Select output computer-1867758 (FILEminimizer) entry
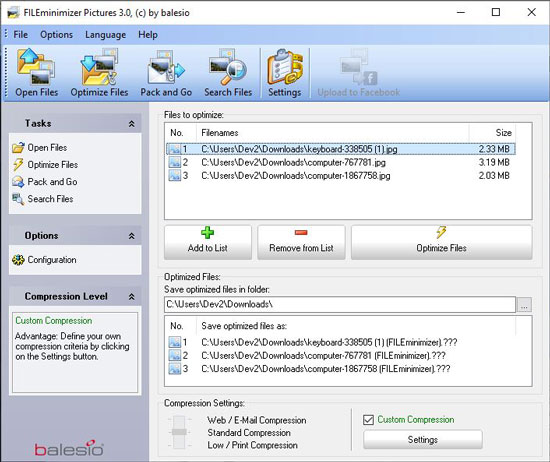The height and width of the screenshot is (462, 550). pyautogui.click(x=309, y=369)
